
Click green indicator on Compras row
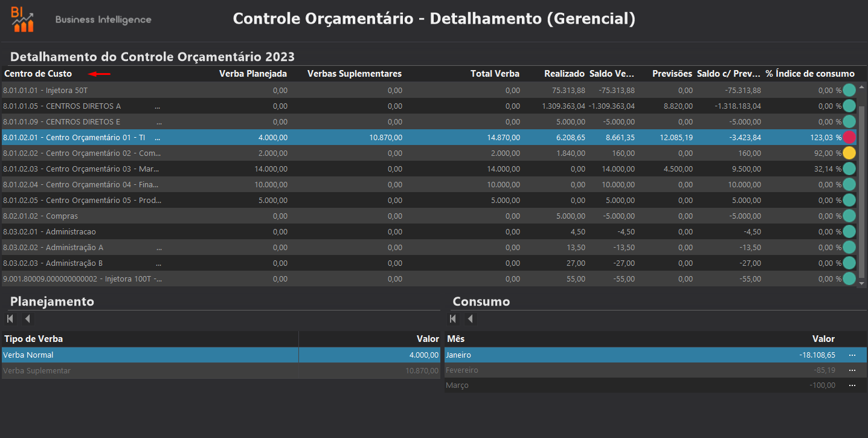849,216
